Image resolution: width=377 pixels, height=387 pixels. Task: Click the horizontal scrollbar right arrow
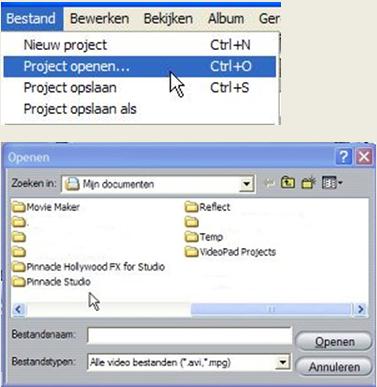pyautogui.click(x=360, y=310)
